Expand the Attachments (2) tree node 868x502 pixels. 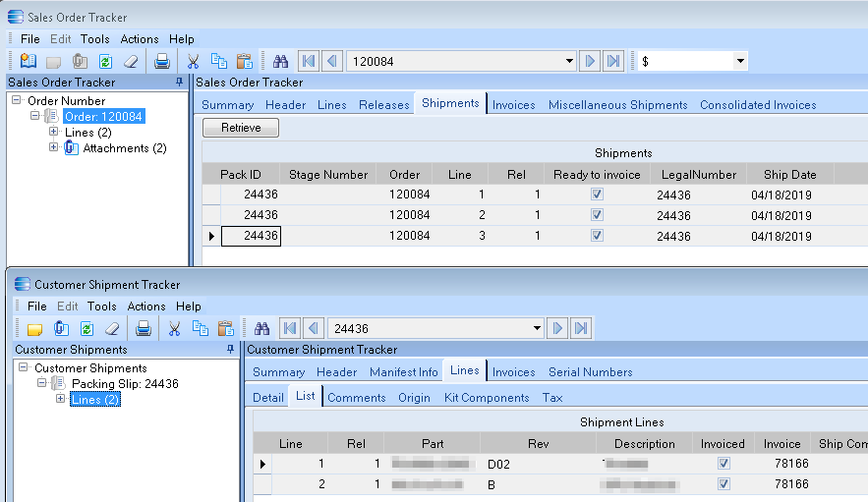tap(54, 148)
